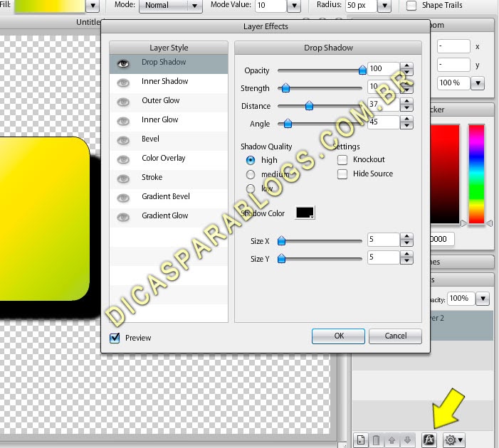
Task: Toggle Inner Glow eye visibility
Action: (x=123, y=121)
